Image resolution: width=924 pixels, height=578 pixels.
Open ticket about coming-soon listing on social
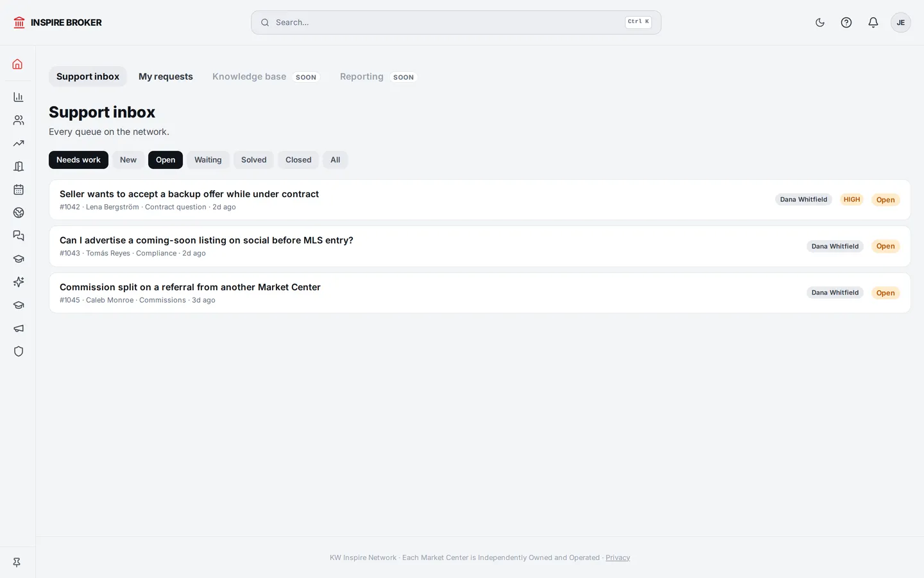pyautogui.click(x=480, y=246)
